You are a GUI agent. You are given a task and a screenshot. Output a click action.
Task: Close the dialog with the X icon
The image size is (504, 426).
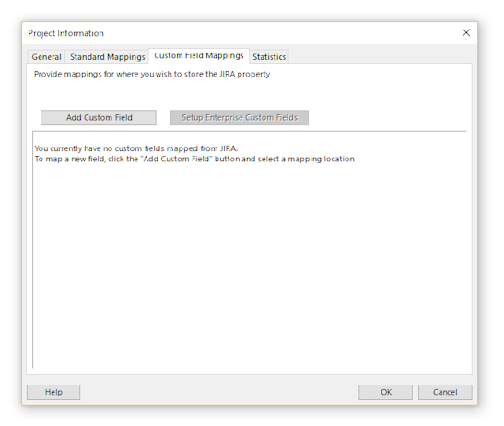point(466,32)
